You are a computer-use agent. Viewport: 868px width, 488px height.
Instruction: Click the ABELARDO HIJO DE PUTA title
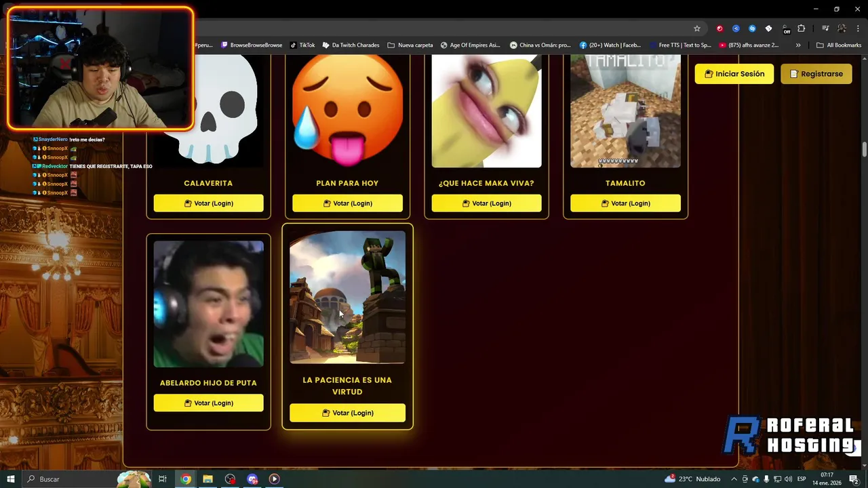click(208, 383)
